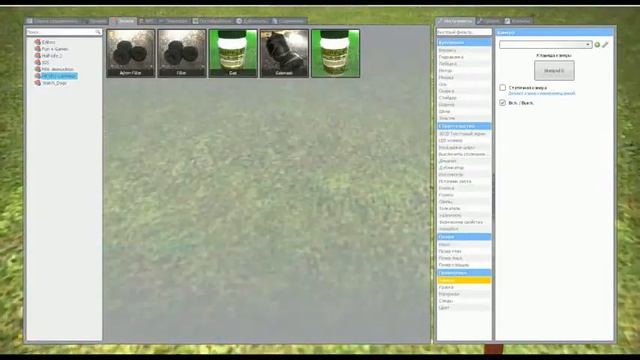Screen dimensions: 640x360
Task: Switch to the Энтити tab
Action: click(x=123, y=21)
